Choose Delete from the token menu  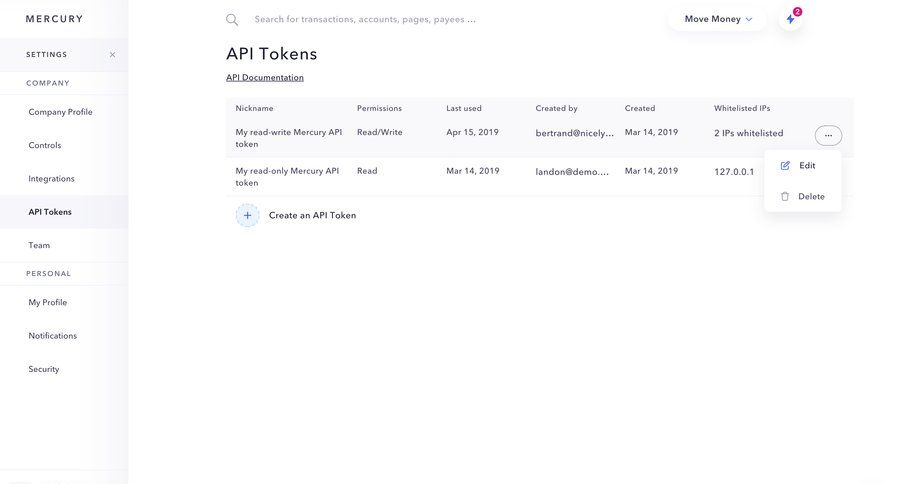pos(802,196)
